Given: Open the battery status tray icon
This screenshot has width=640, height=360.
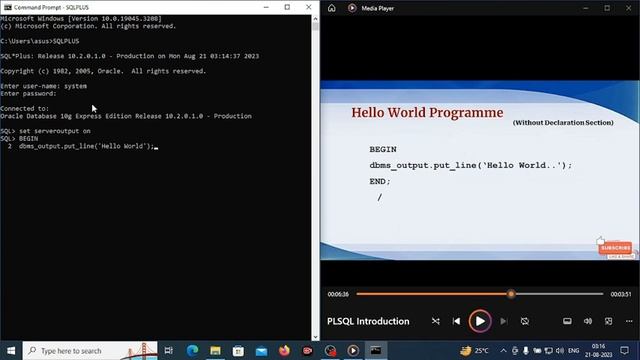Looking at the screenshot, I should click(537, 351).
